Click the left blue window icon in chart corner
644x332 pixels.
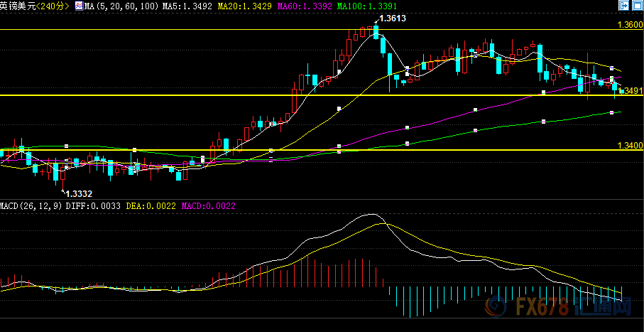(x=623, y=6)
